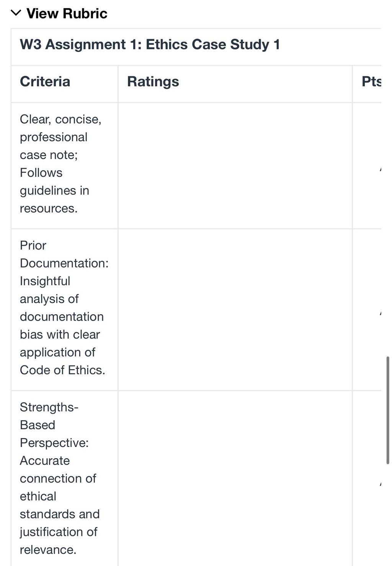Click the points cell in the Strengths-Based Perspective row
This screenshot has height=566, width=392.
(x=367, y=478)
